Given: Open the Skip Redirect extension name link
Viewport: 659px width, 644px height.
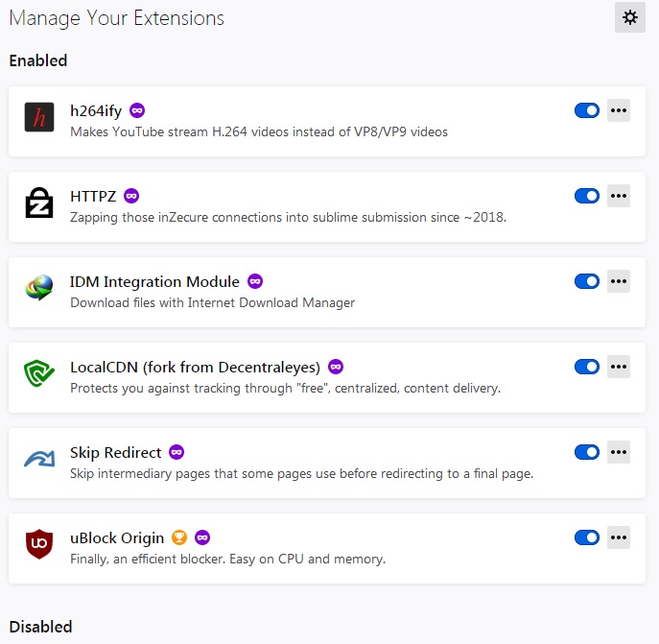Looking at the screenshot, I should pyautogui.click(x=116, y=452).
